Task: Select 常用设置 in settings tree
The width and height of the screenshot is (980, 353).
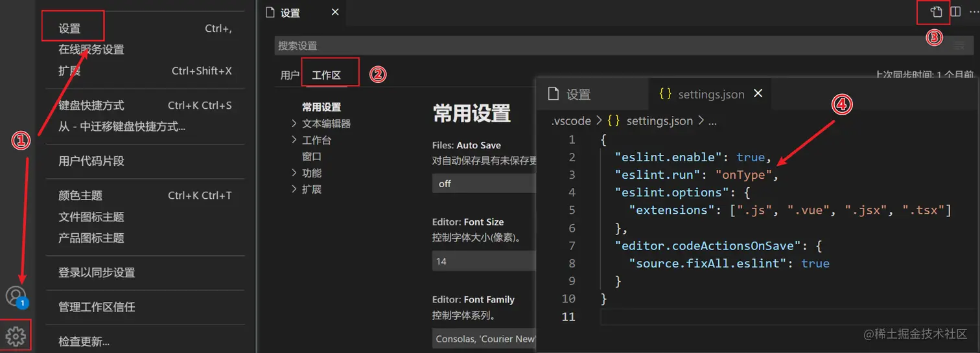Action: pos(321,107)
